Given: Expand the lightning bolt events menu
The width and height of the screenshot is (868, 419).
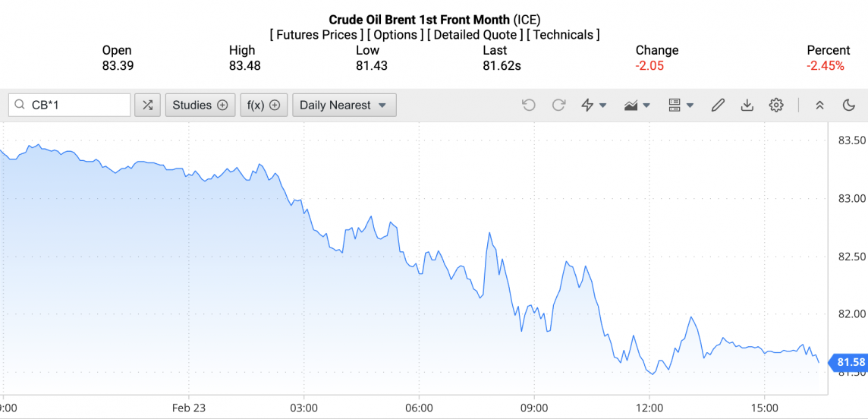Looking at the screenshot, I should pos(593,106).
